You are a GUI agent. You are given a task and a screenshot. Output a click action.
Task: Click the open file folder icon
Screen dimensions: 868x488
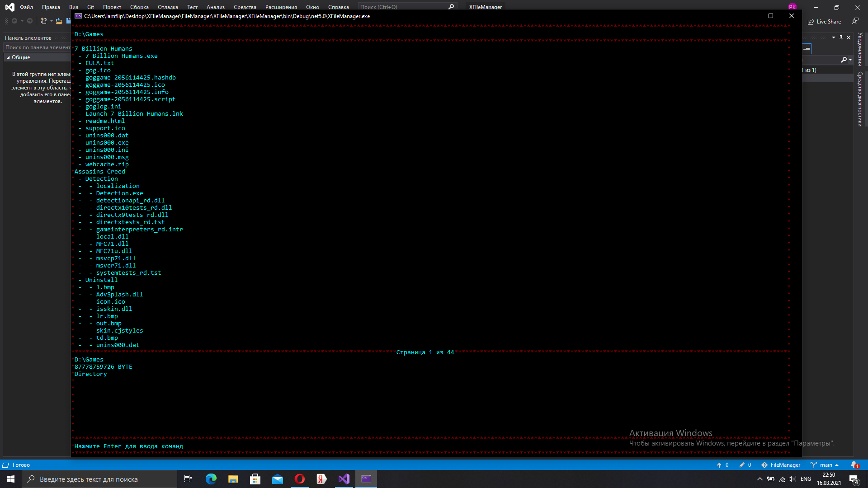click(x=59, y=21)
